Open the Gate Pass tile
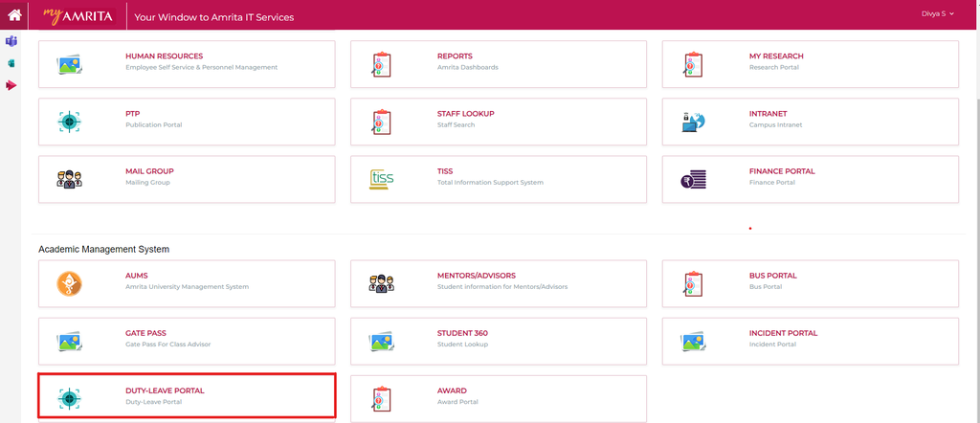980x423 pixels. click(x=187, y=339)
